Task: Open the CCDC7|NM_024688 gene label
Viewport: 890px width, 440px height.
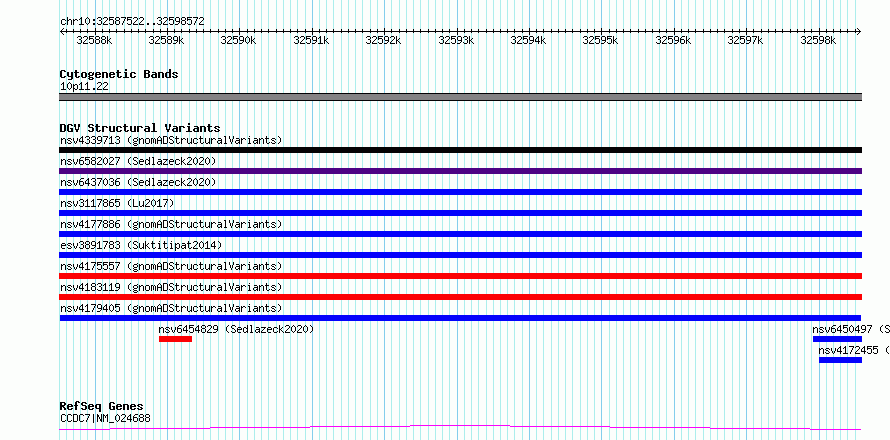Action: (105, 419)
